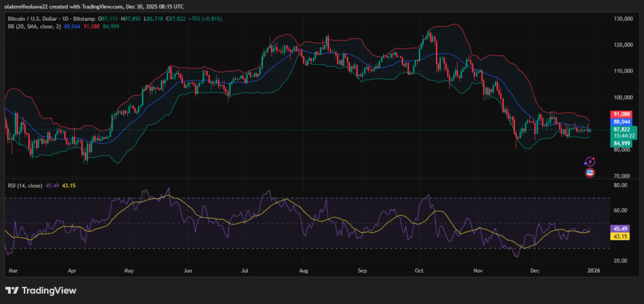The image size is (644, 304).
Task: Click the yellow 43.15 RSI average label
Action: pyautogui.click(x=622, y=237)
